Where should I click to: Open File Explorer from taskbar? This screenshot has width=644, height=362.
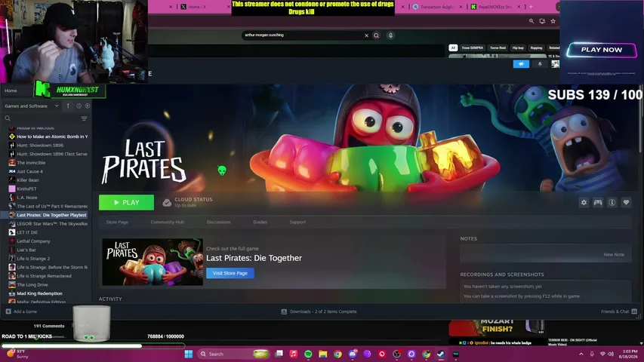click(323, 354)
